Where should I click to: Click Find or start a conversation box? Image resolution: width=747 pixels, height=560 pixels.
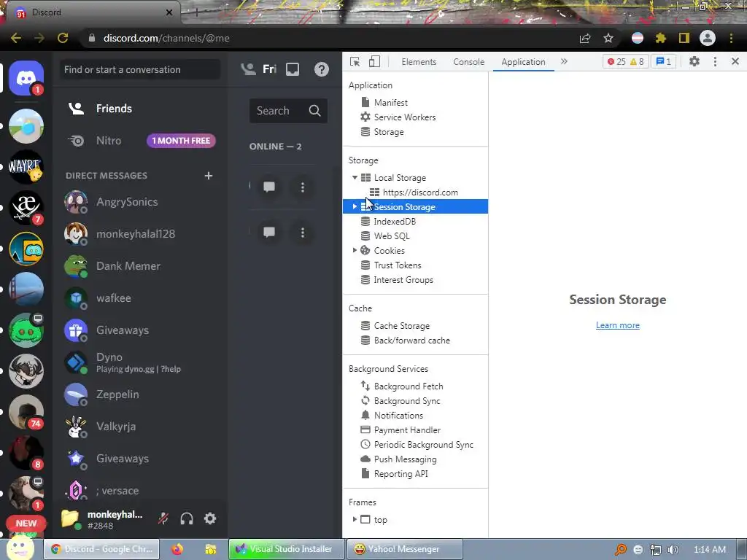coord(140,69)
